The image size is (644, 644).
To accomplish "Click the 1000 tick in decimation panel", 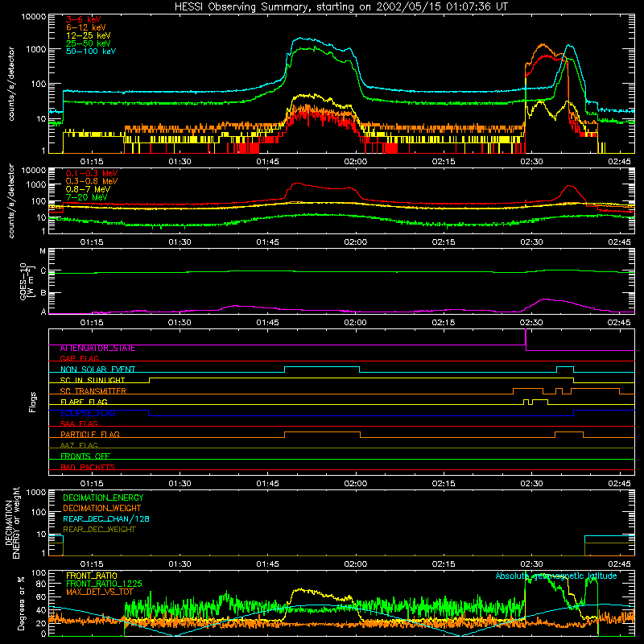I will (35, 493).
